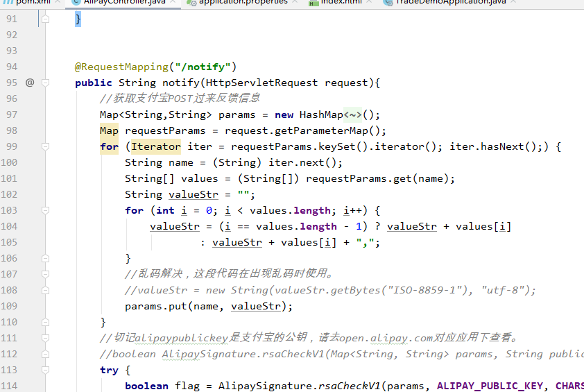Toggle the comment fold marker on line 112
Screen dimensions: 584x392
(x=46, y=354)
